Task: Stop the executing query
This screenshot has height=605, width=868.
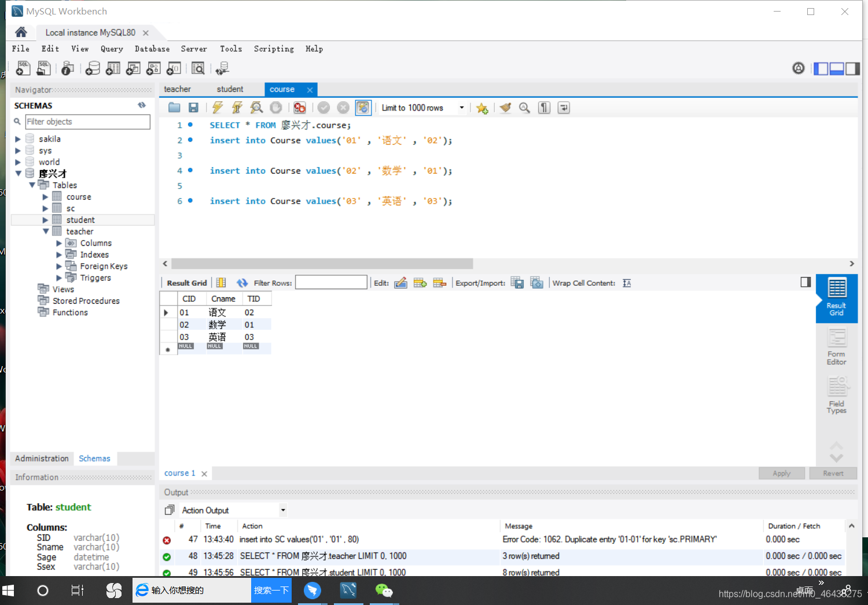Action: [276, 108]
